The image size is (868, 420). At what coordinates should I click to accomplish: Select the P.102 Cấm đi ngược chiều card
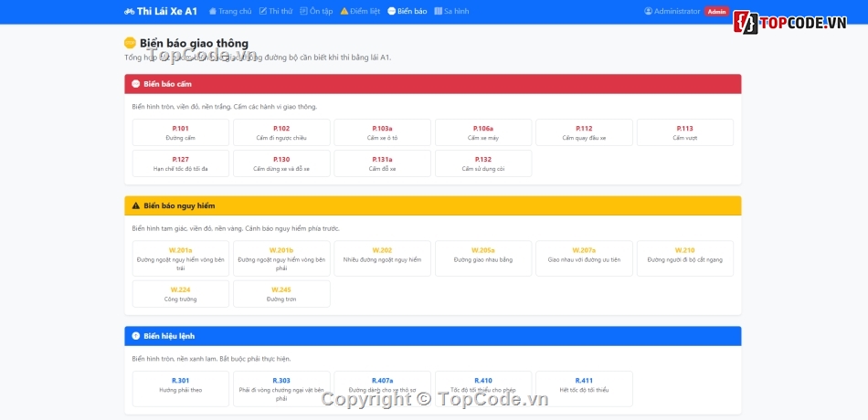point(281,132)
